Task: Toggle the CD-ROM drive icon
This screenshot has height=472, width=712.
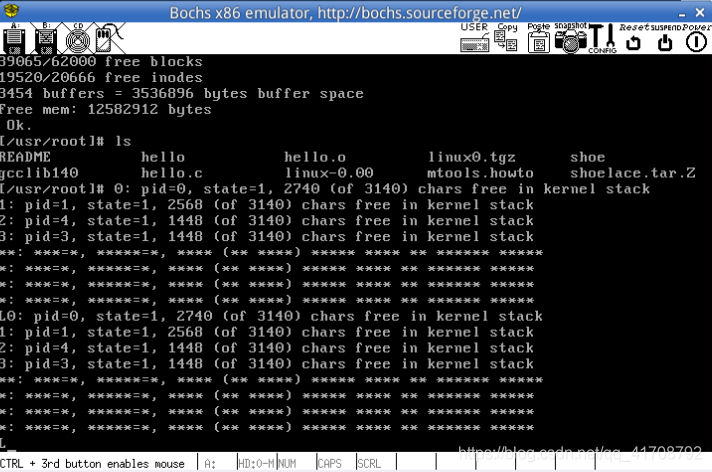Action: tap(78, 38)
